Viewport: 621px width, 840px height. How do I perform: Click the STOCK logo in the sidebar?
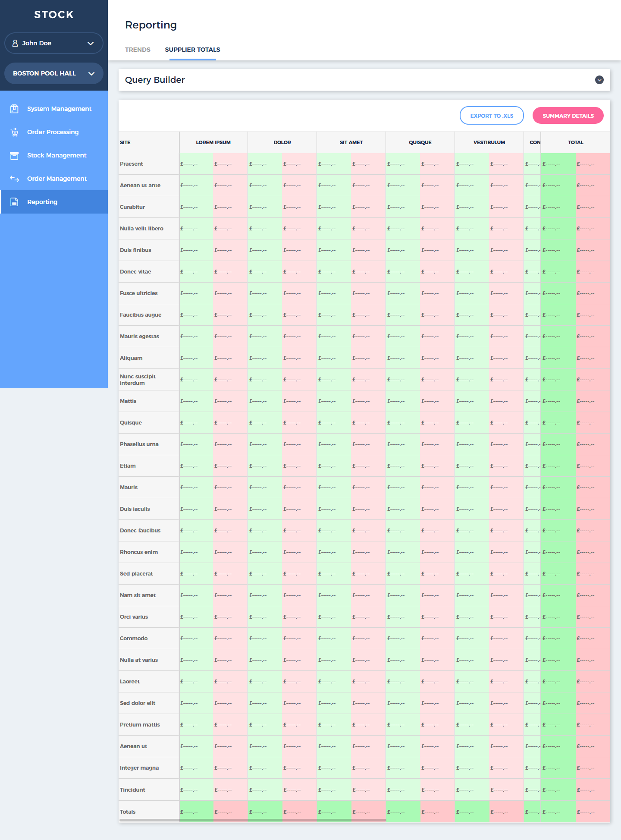pos(54,15)
